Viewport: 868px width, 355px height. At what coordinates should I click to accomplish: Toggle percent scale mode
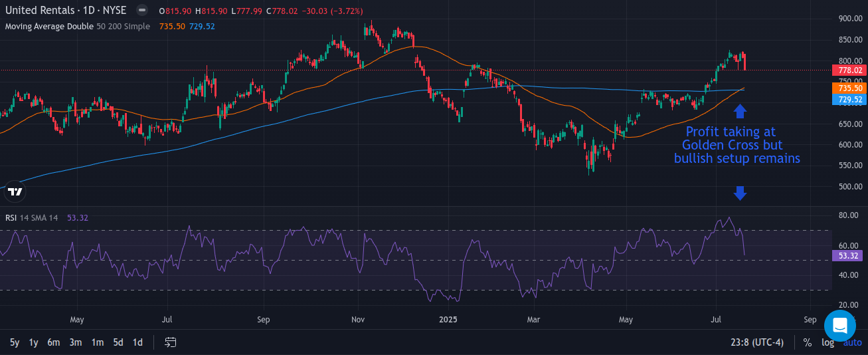pos(808,342)
